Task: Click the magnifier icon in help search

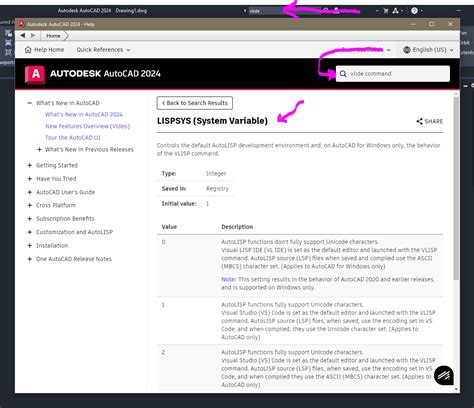Action: click(343, 74)
